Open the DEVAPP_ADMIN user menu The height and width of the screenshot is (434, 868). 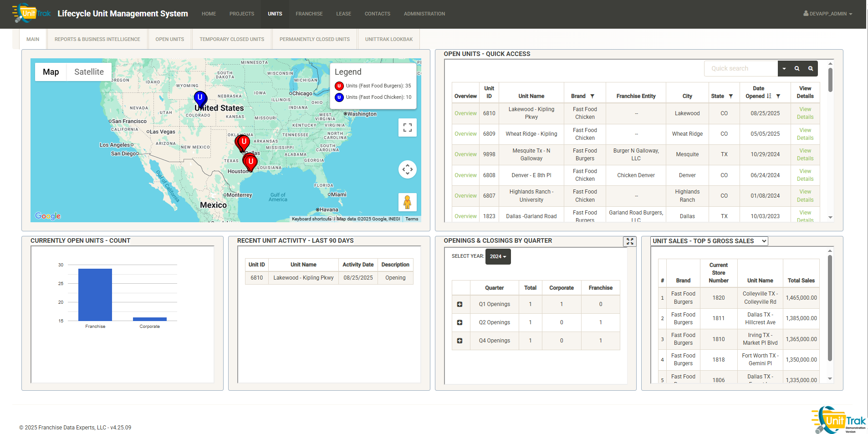[827, 14]
